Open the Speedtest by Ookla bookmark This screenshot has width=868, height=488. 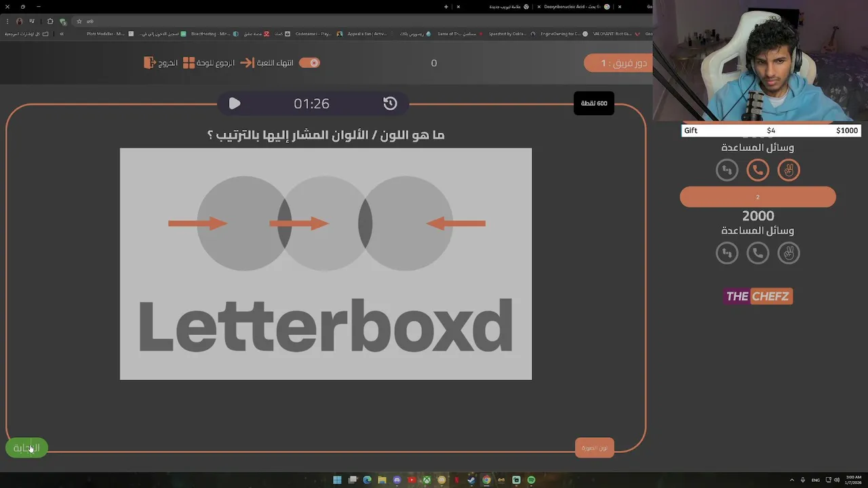(511, 34)
